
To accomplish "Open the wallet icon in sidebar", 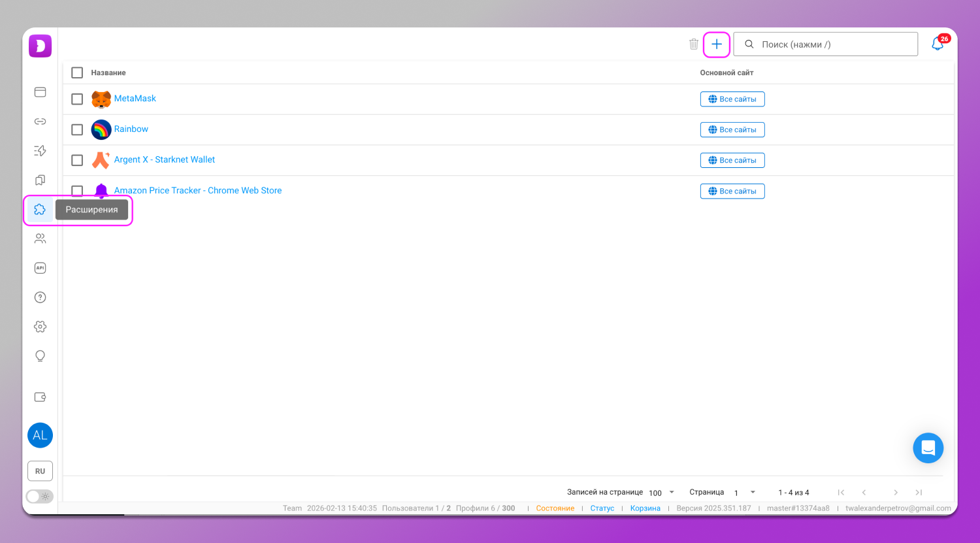I will point(40,397).
